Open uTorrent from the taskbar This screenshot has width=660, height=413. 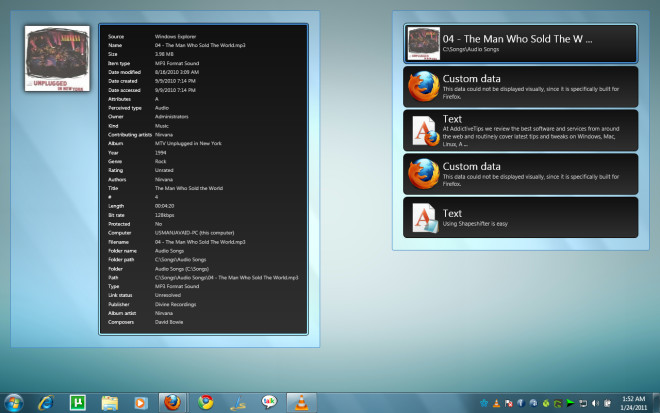coord(78,403)
